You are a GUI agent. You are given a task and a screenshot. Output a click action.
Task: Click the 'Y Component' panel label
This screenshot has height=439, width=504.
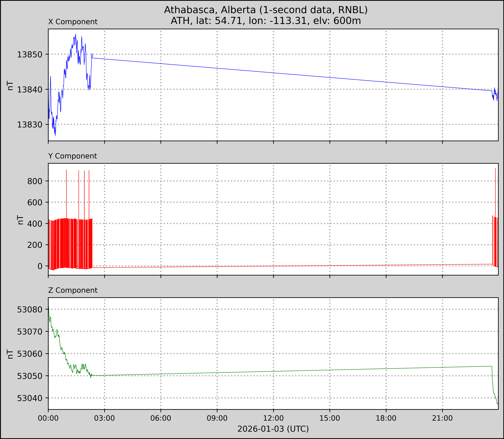click(73, 156)
